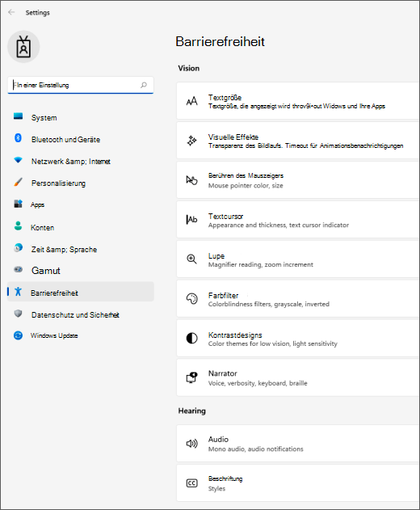Image resolution: width=420 pixels, height=510 pixels.
Task: Click the Narrator screen icon
Action: [x=191, y=377]
